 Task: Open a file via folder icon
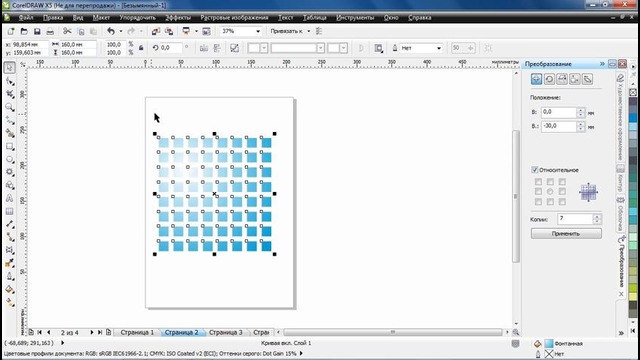[24, 31]
